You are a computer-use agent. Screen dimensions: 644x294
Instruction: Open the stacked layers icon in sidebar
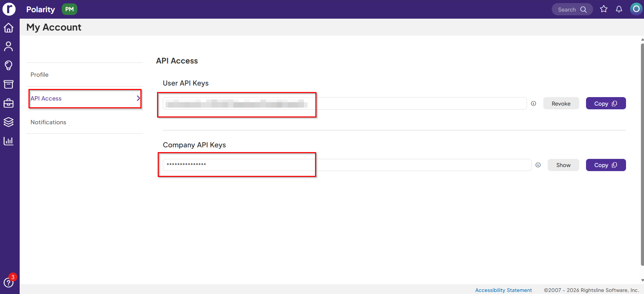(8, 122)
